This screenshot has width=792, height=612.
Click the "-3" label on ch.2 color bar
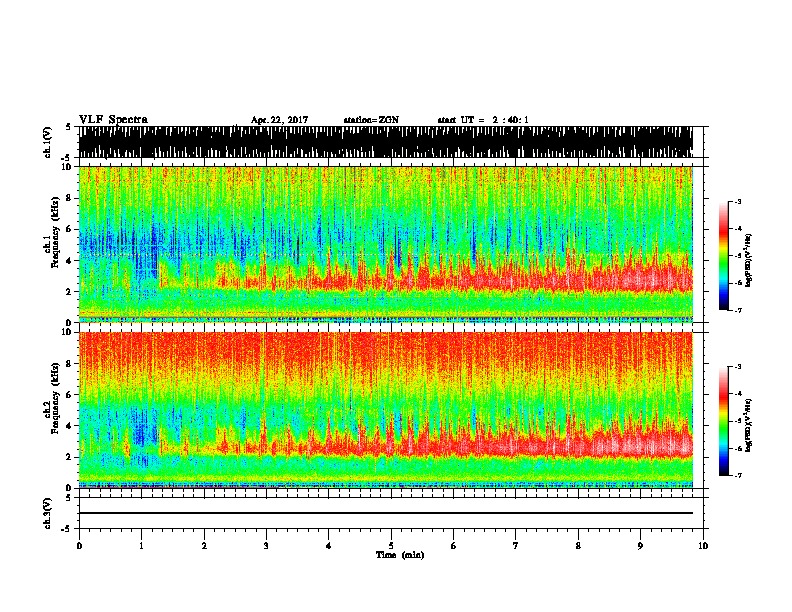(738, 367)
